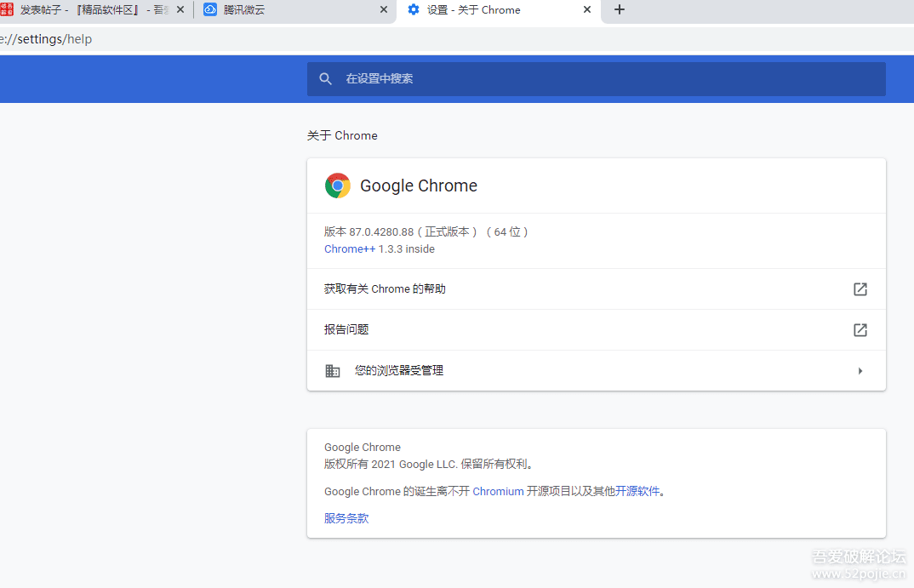Click the 腾讯微云 cloud favicon
This screenshot has height=588, width=914.
pos(210,10)
